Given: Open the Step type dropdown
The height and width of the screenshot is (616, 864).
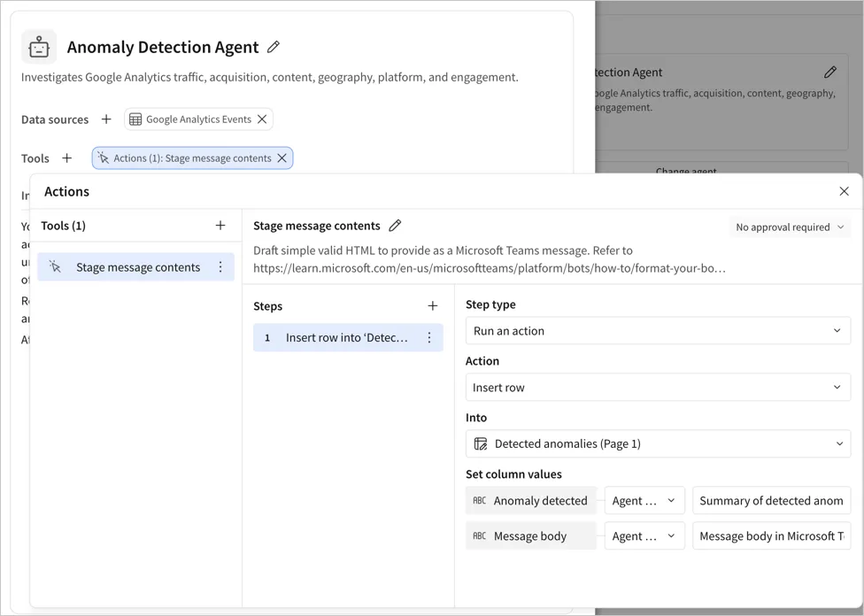Looking at the screenshot, I should [658, 331].
